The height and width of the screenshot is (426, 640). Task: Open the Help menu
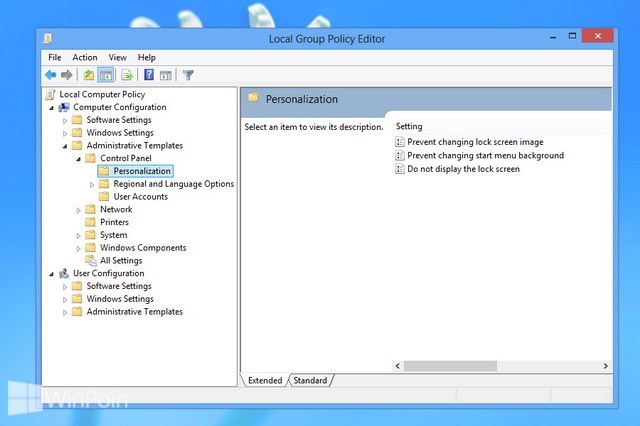point(147,58)
